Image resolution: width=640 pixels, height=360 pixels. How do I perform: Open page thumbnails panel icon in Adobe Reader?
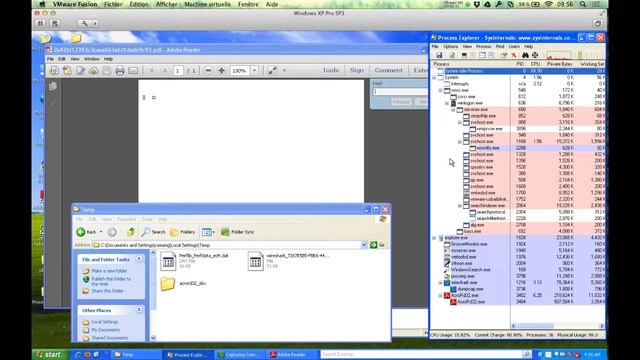click(53, 87)
